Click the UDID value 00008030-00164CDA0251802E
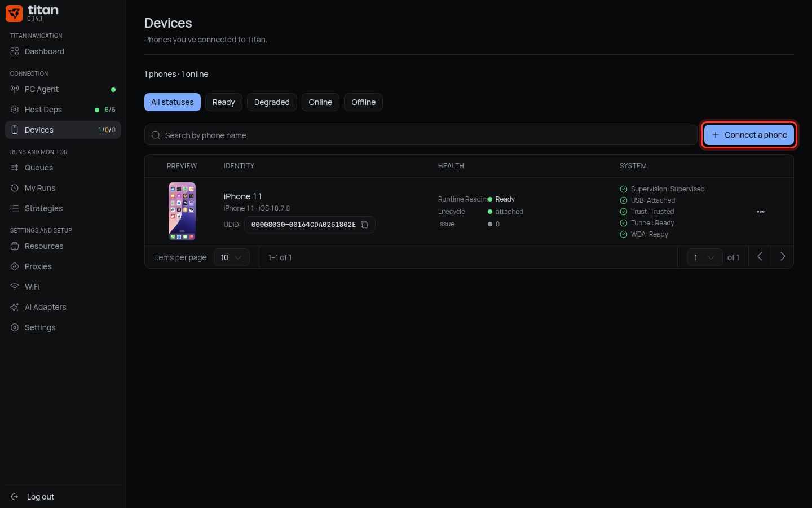Image resolution: width=812 pixels, height=508 pixels. [x=303, y=225]
